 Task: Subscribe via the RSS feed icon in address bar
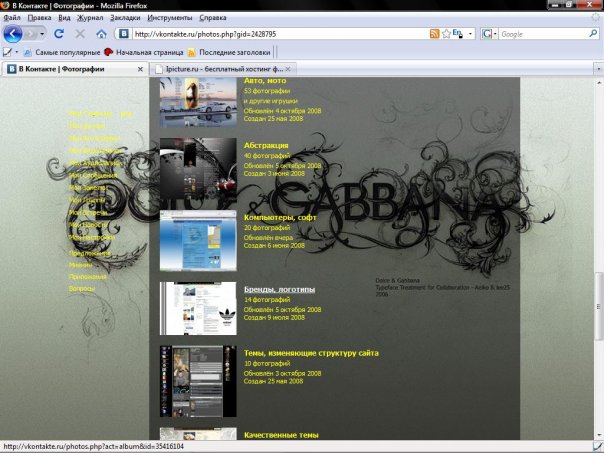pos(435,34)
